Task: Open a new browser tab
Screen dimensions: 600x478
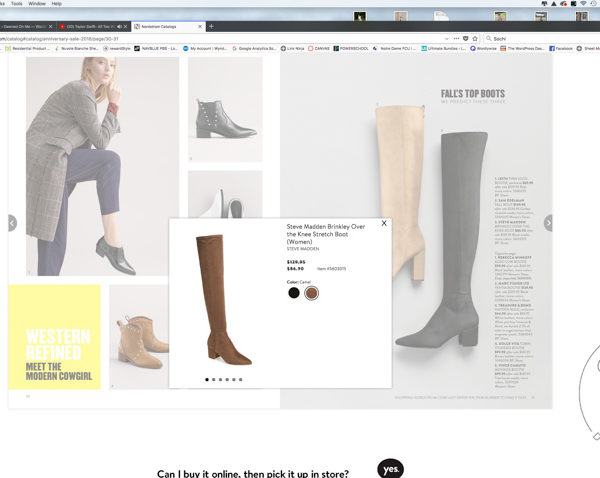Action: [211, 26]
